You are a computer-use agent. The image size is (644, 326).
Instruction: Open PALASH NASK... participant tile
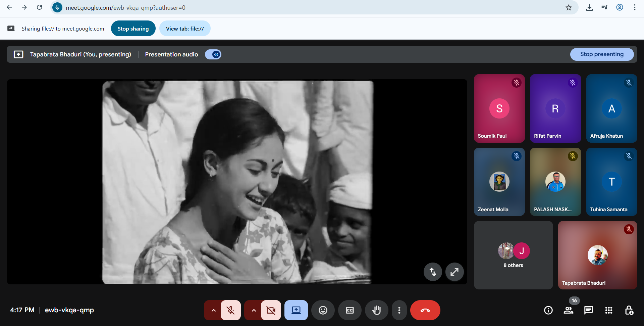[555, 182]
